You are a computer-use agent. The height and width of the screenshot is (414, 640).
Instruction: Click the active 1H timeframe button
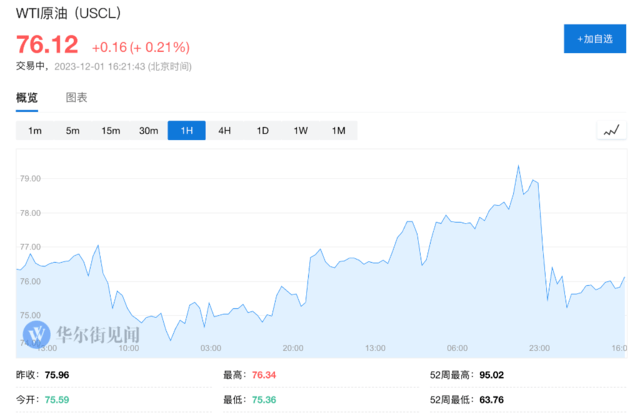[186, 131]
